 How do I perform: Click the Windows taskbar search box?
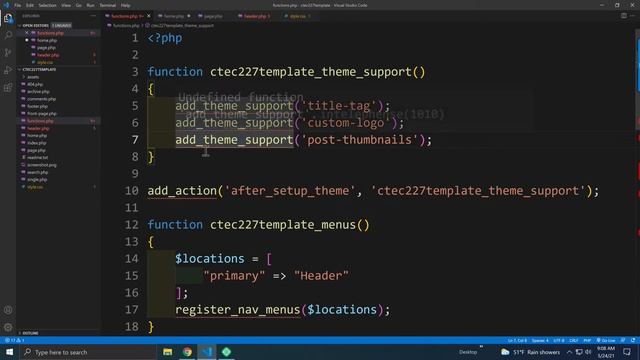[88, 352]
